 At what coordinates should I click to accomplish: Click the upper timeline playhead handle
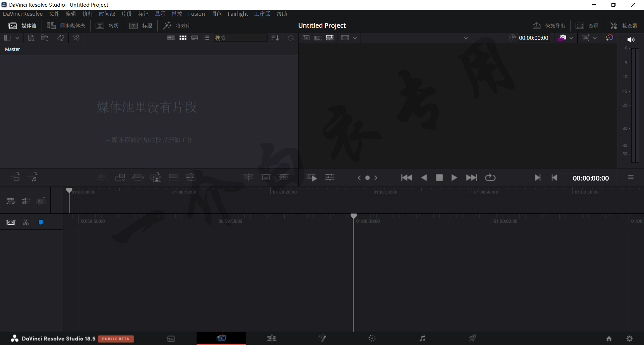(x=69, y=190)
